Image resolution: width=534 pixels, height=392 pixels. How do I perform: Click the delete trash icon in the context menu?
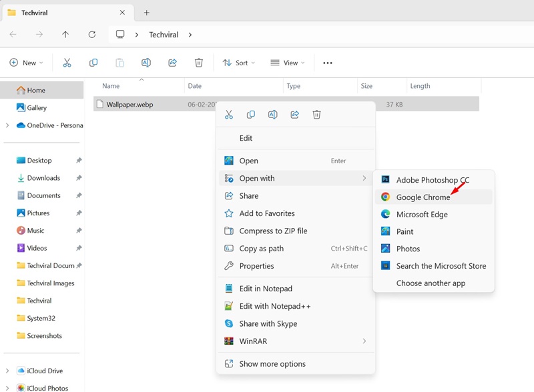point(316,115)
